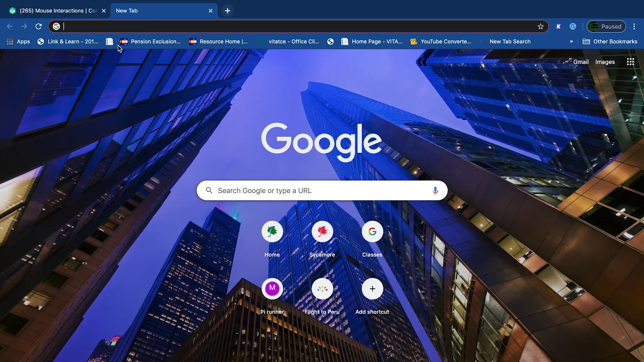Open the Chrome three-dot menu
644x362 pixels.
click(634, 26)
